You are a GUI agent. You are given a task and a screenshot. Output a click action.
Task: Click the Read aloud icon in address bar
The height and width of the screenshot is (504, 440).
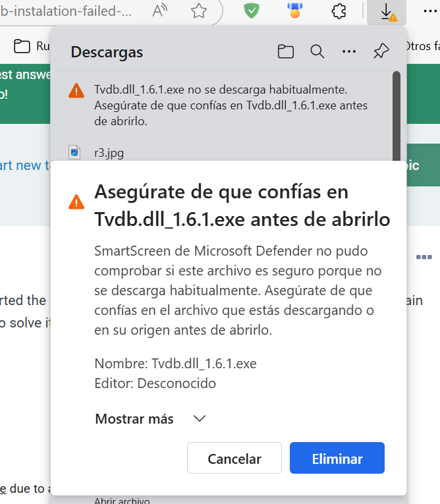pos(160,11)
